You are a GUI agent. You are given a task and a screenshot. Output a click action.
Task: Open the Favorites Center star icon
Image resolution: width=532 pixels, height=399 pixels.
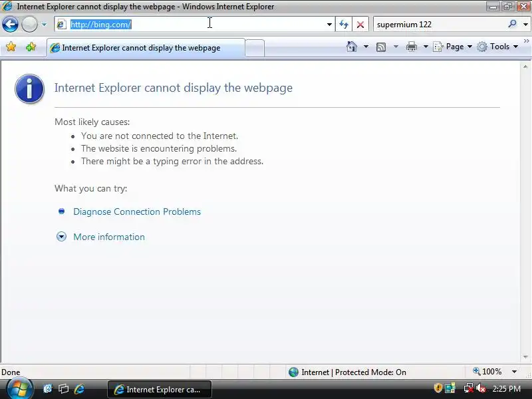pyautogui.click(x=11, y=47)
